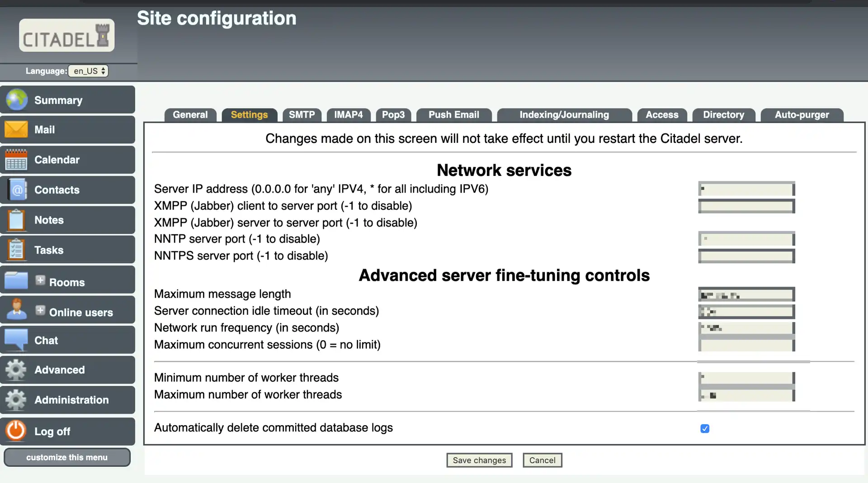868x483 pixels.
Task: Expand the Rooms list with plus
Action: [x=40, y=280]
